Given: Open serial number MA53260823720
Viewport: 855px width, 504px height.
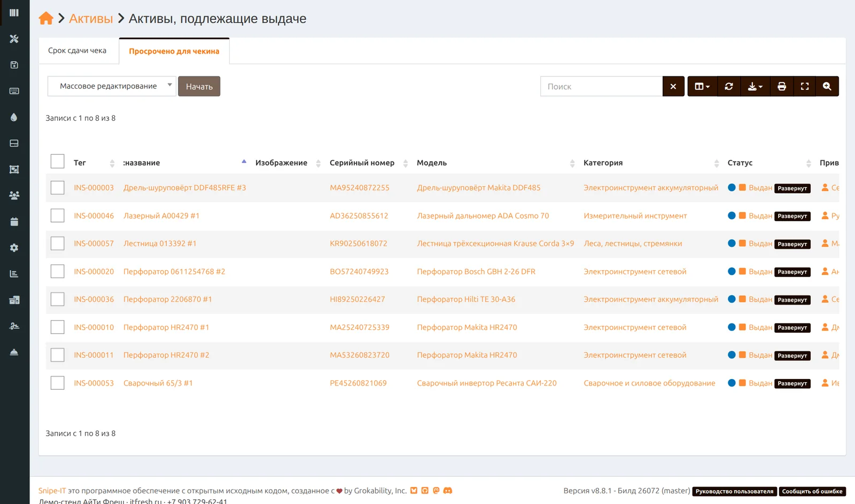Looking at the screenshot, I should click(x=360, y=355).
